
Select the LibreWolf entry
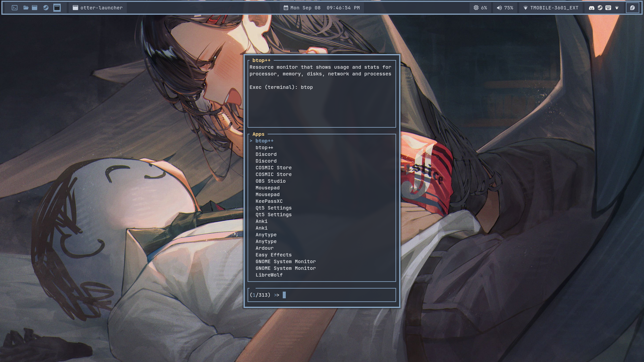pyautogui.click(x=269, y=275)
